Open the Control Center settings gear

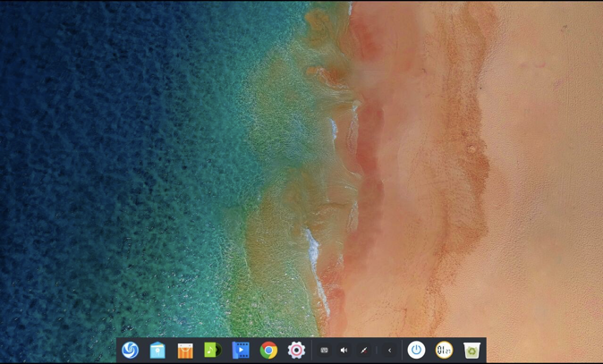[x=296, y=350]
